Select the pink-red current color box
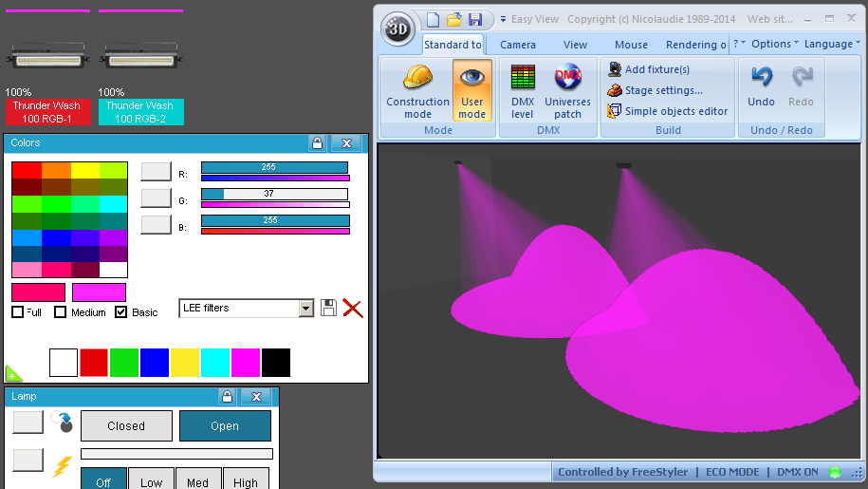Screen dimensions: 868x489 tap(38, 292)
